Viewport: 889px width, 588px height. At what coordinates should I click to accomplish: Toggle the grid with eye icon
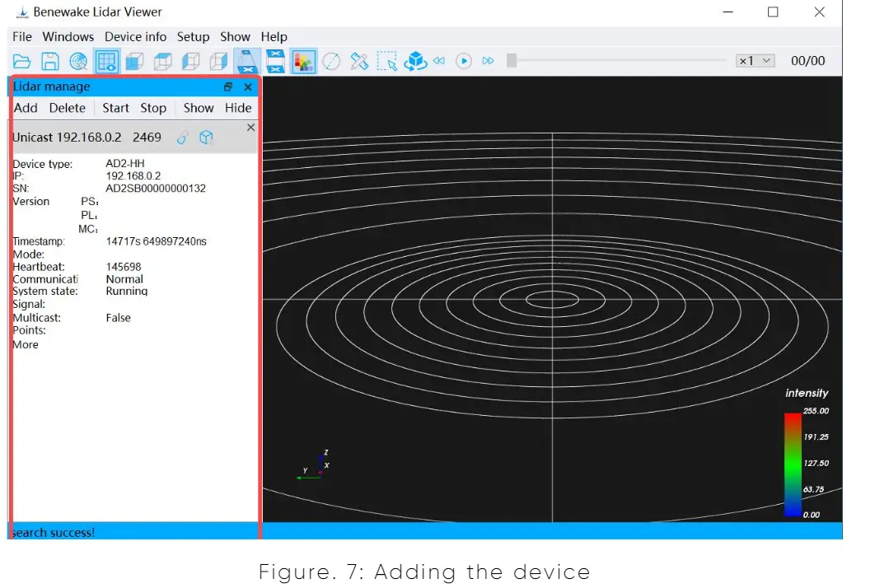pyautogui.click(x=106, y=61)
